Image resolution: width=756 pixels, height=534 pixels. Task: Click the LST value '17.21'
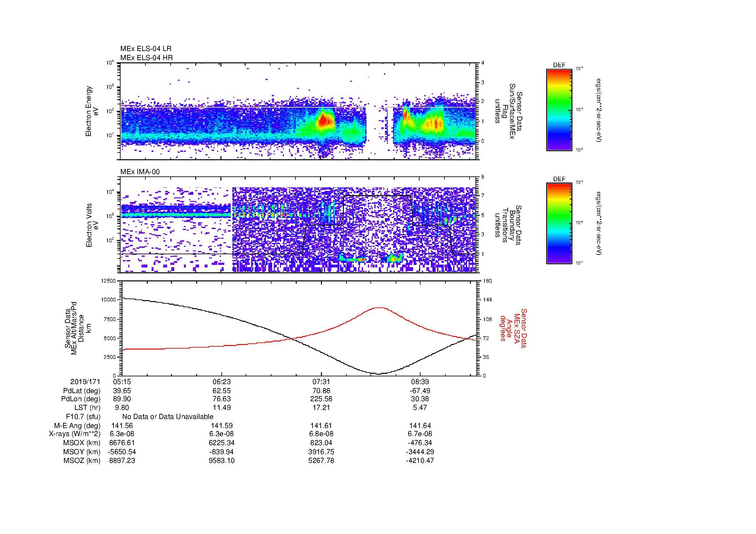[321, 408]
